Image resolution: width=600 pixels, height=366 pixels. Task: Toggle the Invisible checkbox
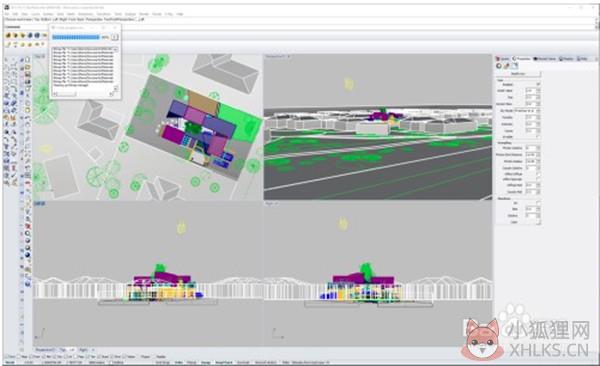(x=538, y=137)
